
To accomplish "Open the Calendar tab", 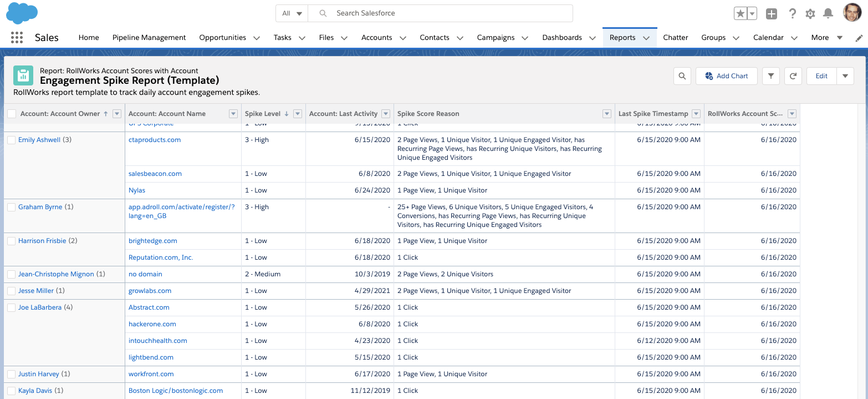I will 768,38.
